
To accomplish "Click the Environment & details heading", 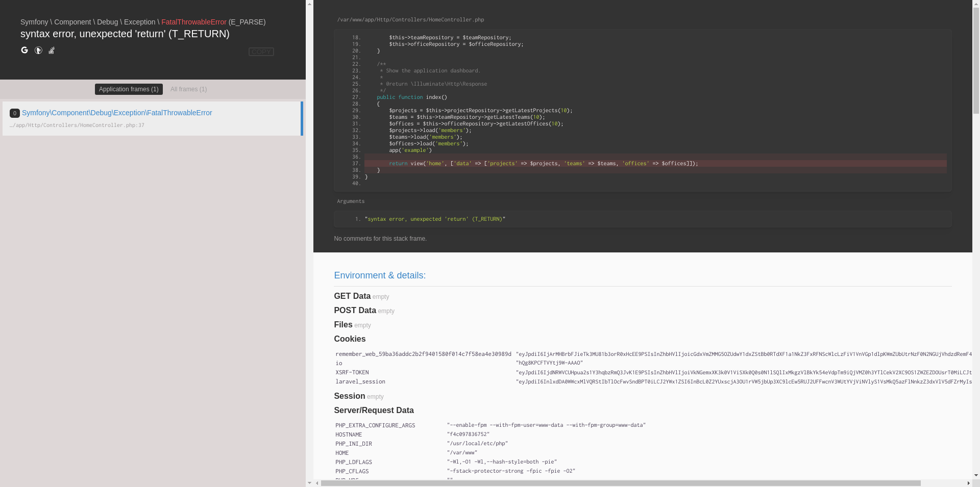I will coord(380,275).
